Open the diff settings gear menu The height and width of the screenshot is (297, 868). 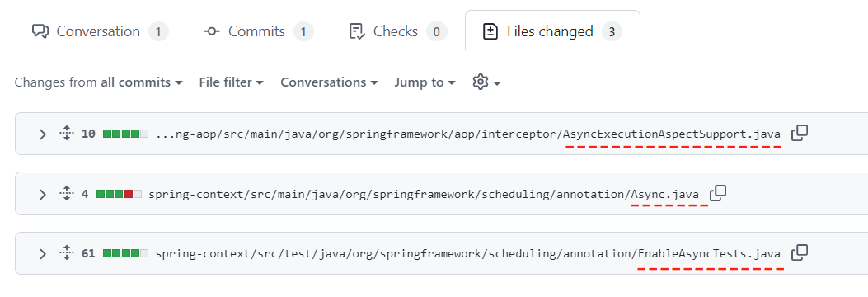point(486,82)
